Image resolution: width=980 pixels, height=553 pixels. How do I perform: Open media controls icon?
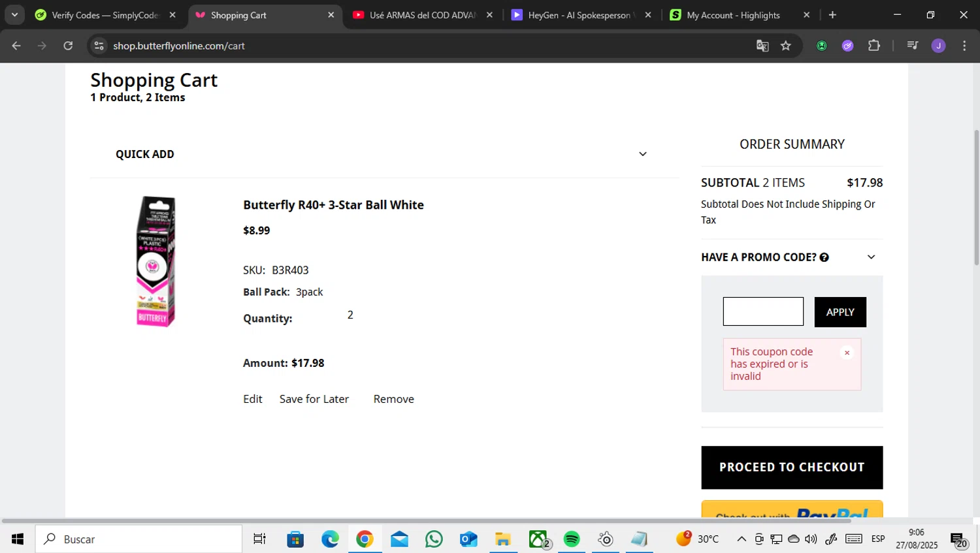point(913,46)
